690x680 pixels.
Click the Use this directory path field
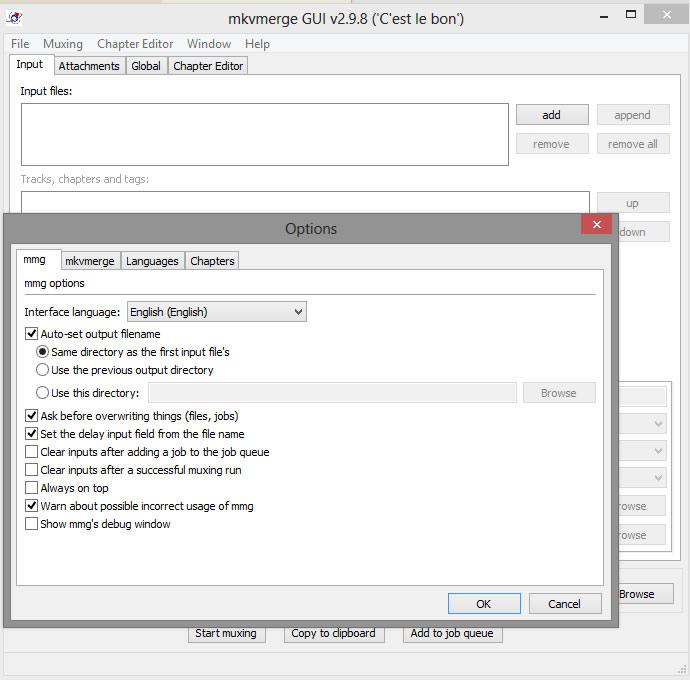tap(332, 393)
